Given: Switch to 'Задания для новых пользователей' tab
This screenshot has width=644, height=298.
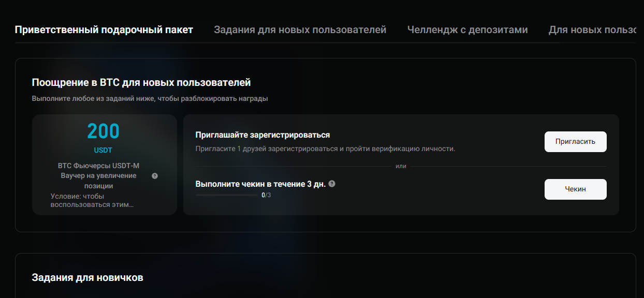Looking at the screenshot, I should click(x=300, y=29).
